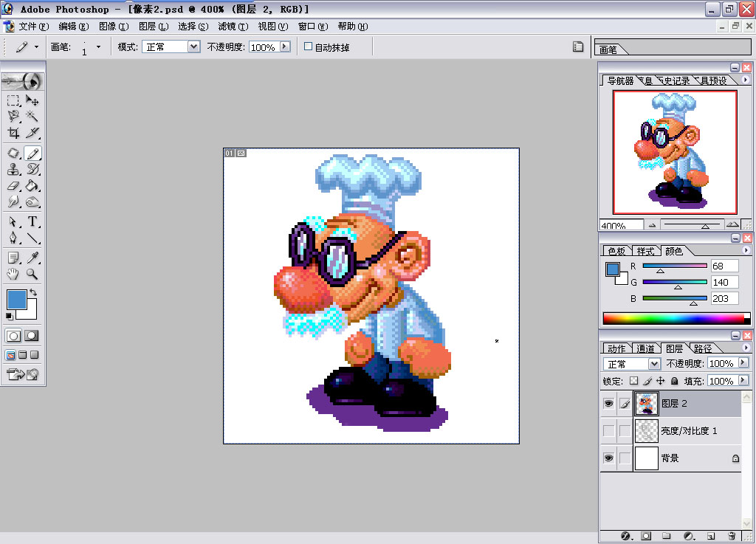
Task: Open the 图像 menu
Action: (114, 26)
